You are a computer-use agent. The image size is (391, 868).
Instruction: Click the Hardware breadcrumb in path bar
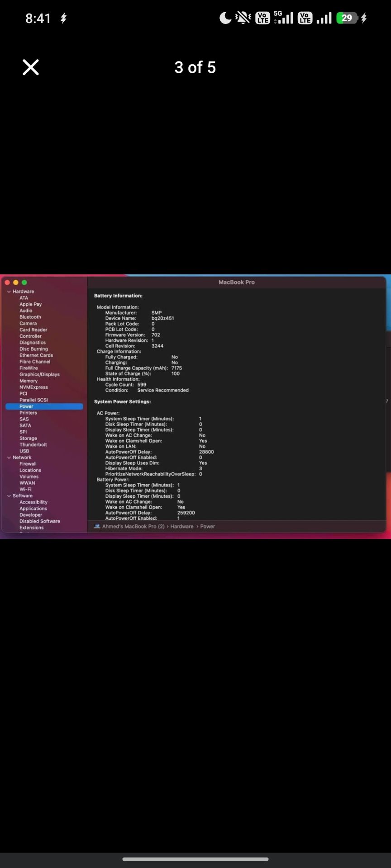[182, 526]
